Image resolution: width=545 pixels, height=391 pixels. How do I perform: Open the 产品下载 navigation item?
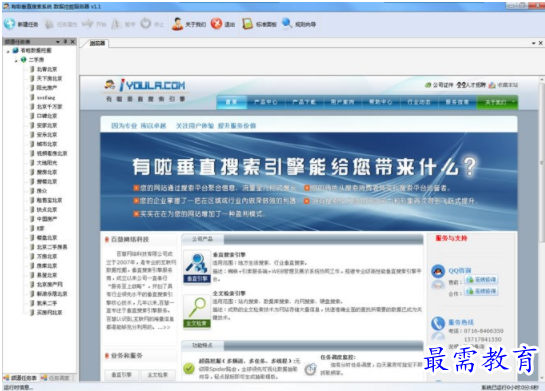304,102
